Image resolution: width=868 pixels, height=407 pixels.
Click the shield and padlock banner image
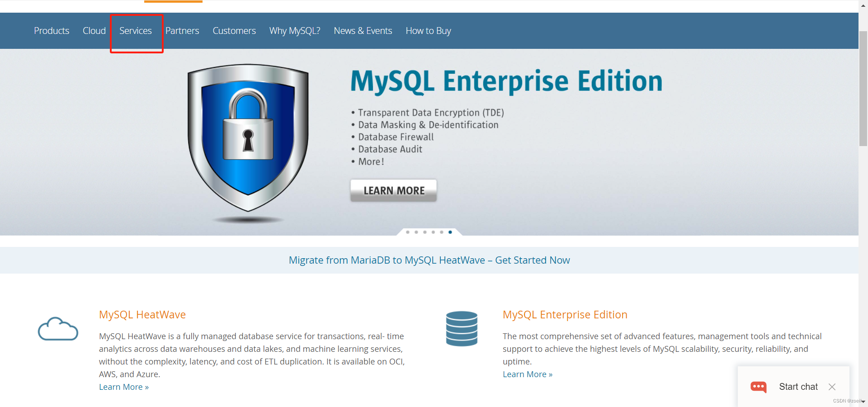click(248, 138)
